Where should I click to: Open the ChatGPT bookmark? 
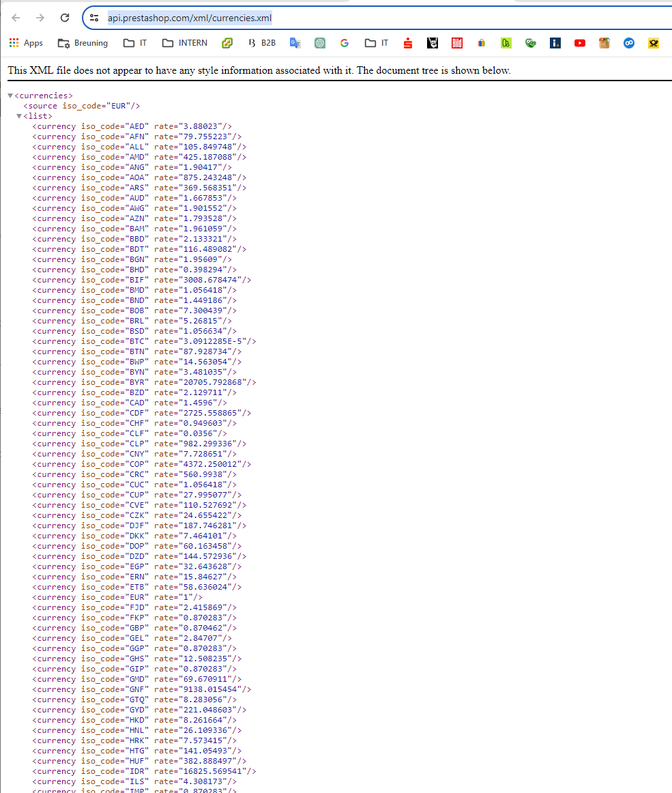tap(320, 42)
